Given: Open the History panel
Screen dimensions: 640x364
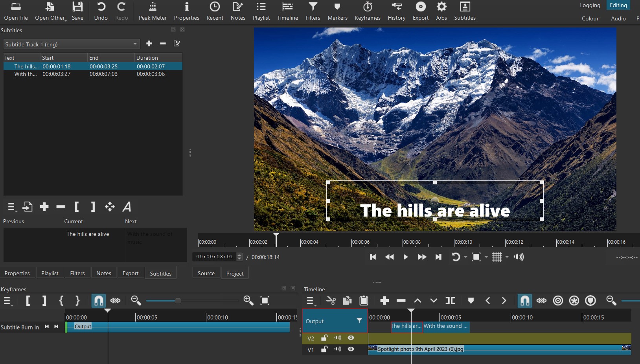Looking at the screenshot, I should click(x=397, y=11).
